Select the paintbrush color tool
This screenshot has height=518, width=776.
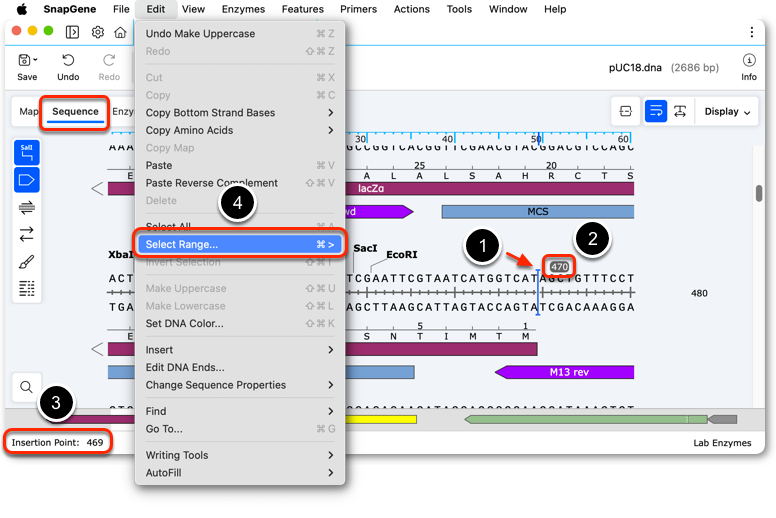[x=27, y=262]
